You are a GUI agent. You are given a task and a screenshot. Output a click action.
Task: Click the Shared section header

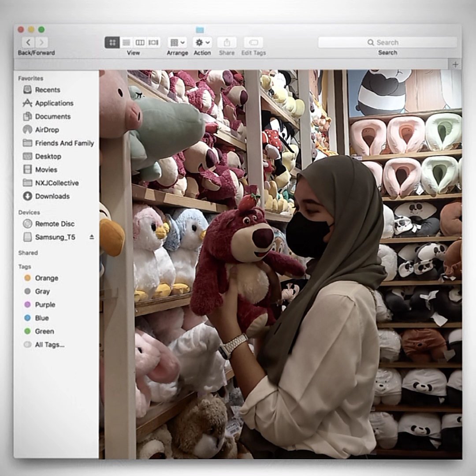(28, 253)
